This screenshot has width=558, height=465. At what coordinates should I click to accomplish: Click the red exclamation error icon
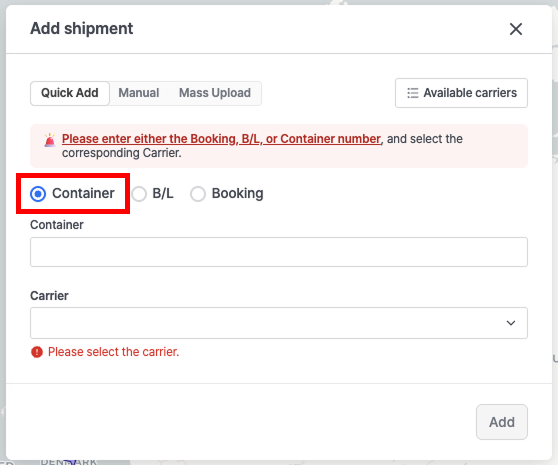click(37, 352)
